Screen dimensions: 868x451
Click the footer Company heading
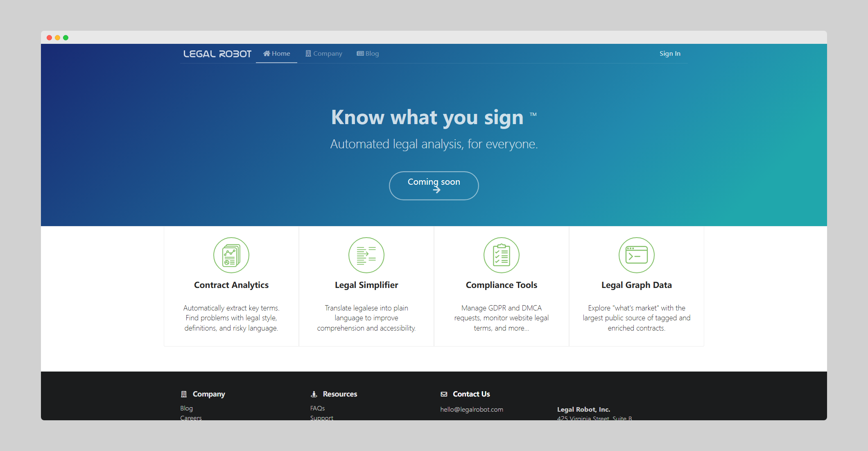(209, 394)
